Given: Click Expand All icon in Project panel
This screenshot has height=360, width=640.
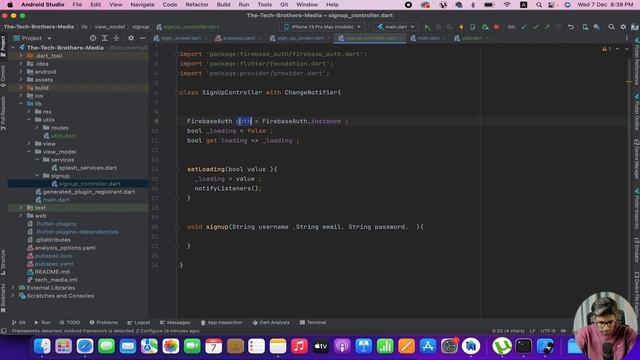Looking at the screenshot, I should tap(104, 38).
